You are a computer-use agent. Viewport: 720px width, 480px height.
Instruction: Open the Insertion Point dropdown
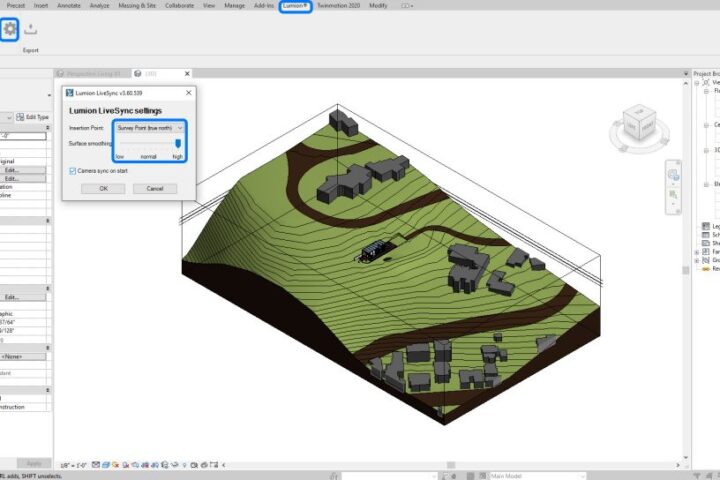click(150, 128)
